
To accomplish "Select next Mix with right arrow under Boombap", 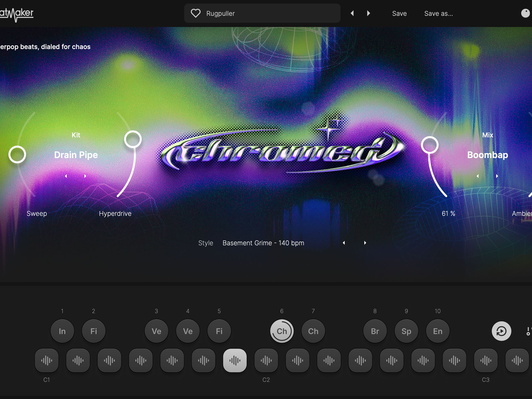I will click(x=497, y=176).
